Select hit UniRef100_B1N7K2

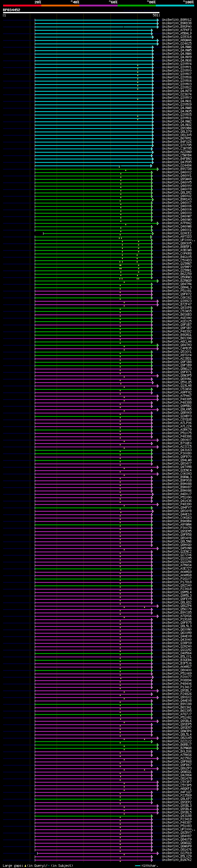177,860
